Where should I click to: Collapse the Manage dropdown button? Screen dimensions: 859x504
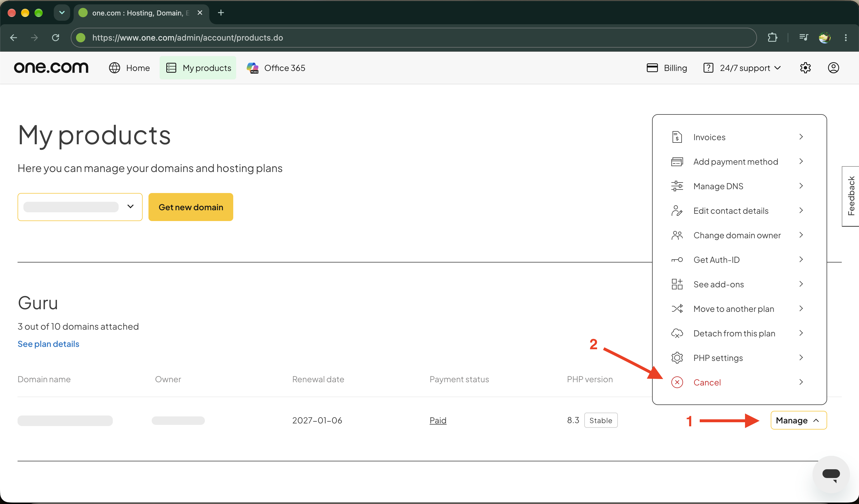click(x=799, y=420)
